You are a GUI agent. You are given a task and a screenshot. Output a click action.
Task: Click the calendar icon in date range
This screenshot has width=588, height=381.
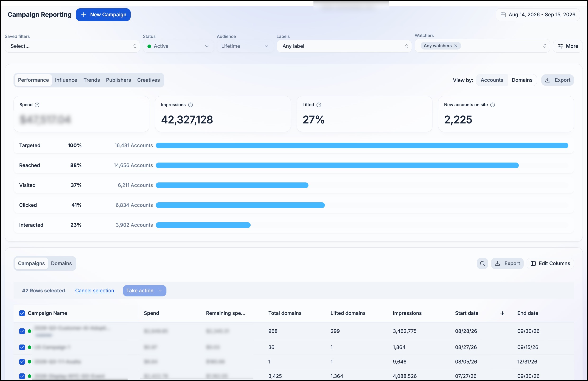(x=503, y=15)
